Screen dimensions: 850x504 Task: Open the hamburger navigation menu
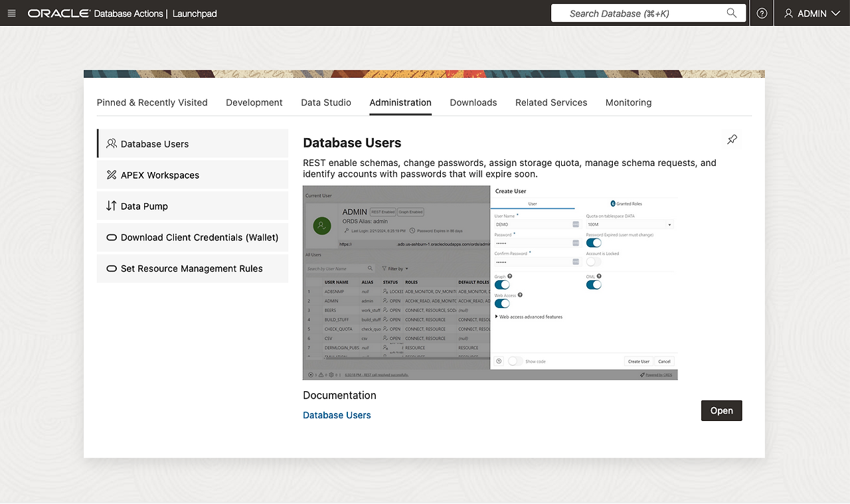(11, 13)
